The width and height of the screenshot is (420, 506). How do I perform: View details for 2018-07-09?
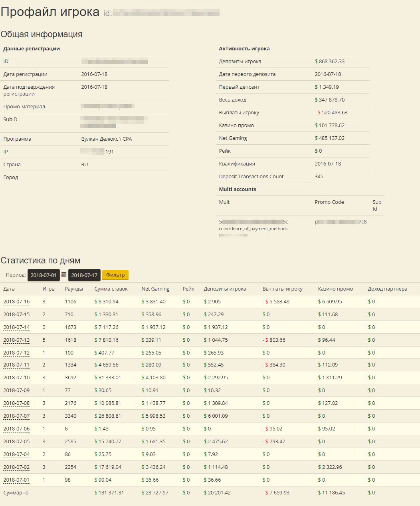pos(16,390)
